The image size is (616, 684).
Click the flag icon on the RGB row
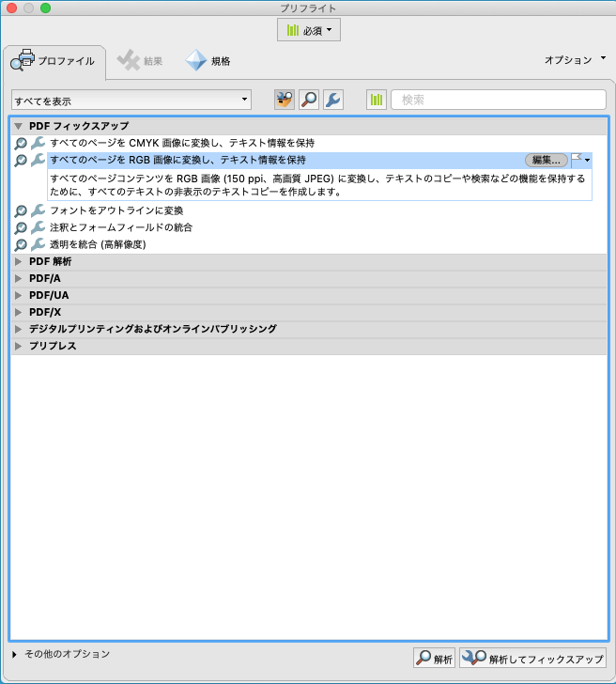577,160
